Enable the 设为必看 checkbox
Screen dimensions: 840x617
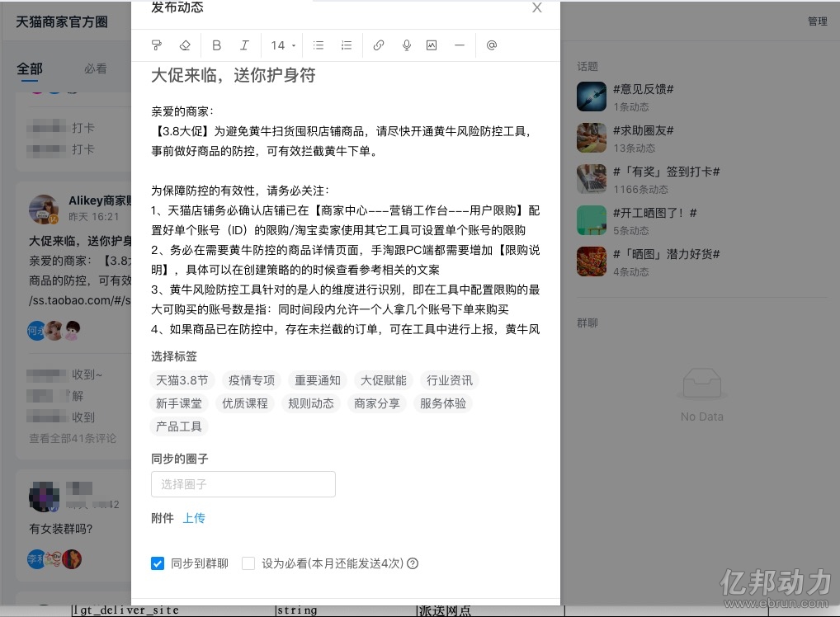coord(248,563)
